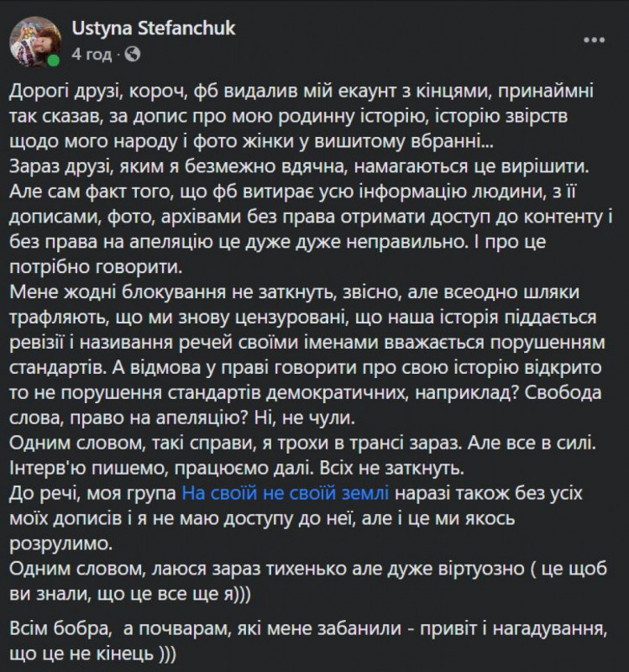Click the globe public privacy icon
The width and height of the screenshot is (629, 672).
pyautogui.click(x=133, y=55)
